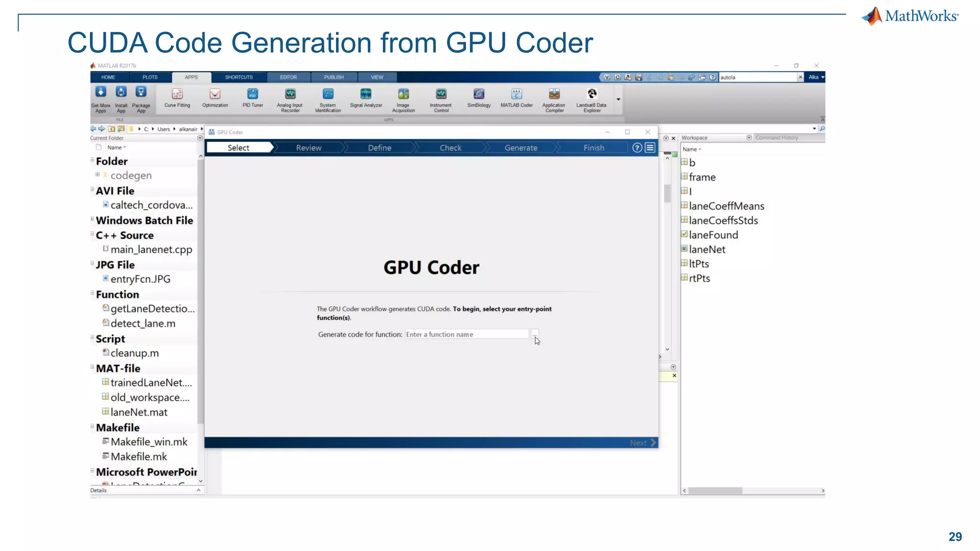This screenshot has height=551, width=980.
Task: Open Current Folder panel actions dropdown
Action: (x=200, y=138)
